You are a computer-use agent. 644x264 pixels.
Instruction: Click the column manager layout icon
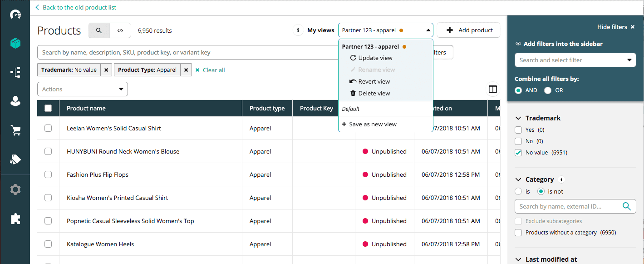click(x=493, y=90)
